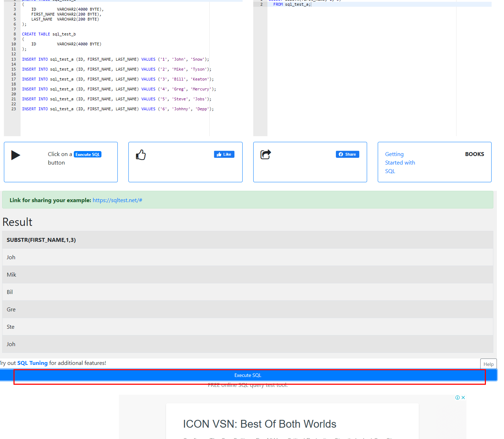Click the ICON VSN advertisement headline
504x439 pixels.
coord(260,424)
